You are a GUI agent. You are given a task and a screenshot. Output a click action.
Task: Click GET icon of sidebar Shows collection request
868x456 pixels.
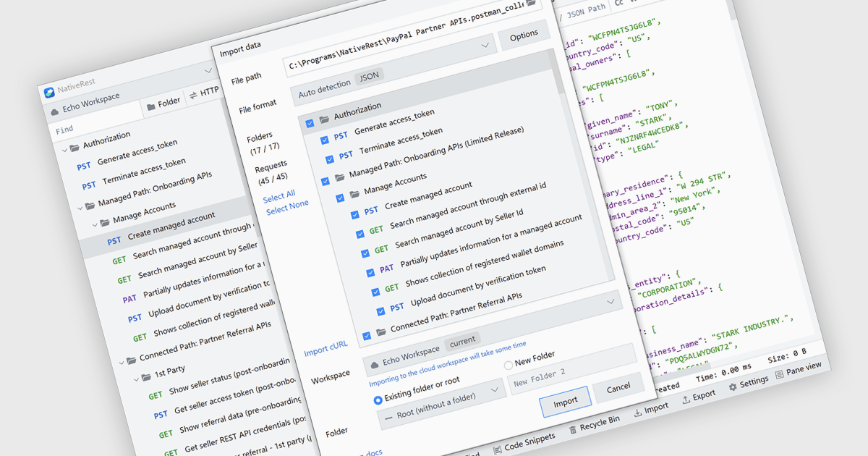coord(140,337)
